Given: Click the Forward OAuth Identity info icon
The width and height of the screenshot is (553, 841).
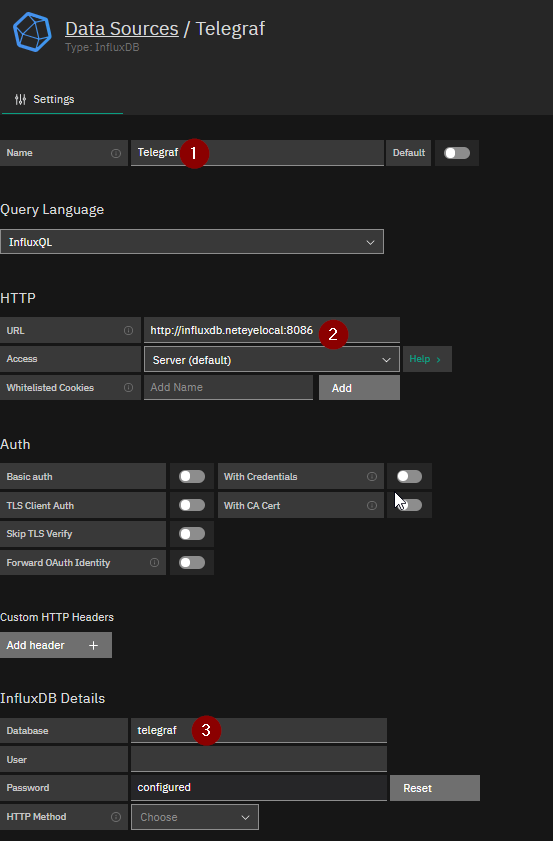Looking at the screenshot, I should click(x=154, y=562).
